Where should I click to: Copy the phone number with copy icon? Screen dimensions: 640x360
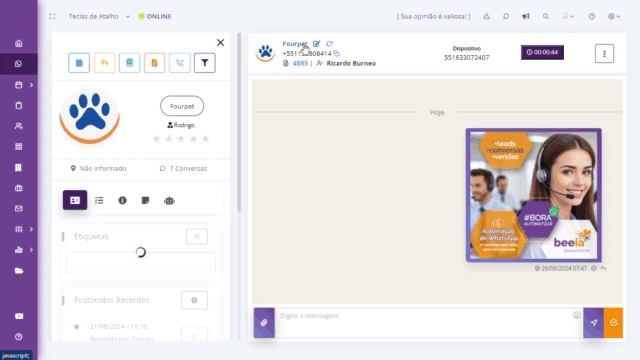336,53
